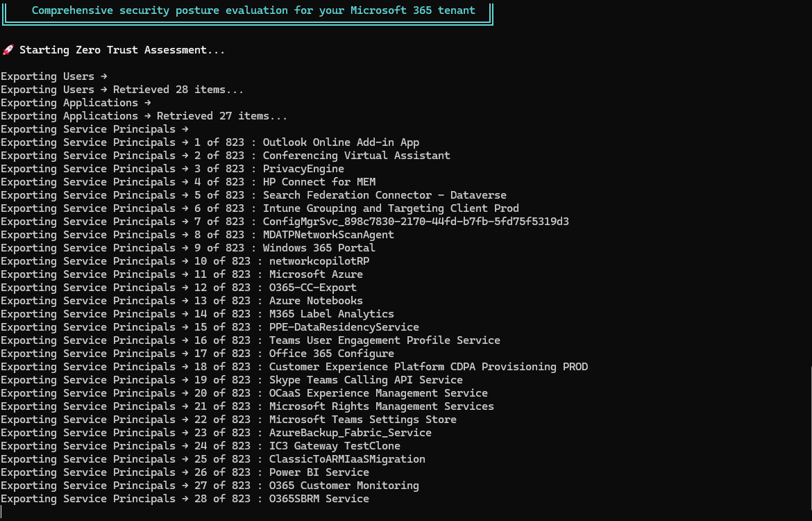Click 'Customer Experience Platform CDPA Provisioning PROD' text

tap(428, 367)
